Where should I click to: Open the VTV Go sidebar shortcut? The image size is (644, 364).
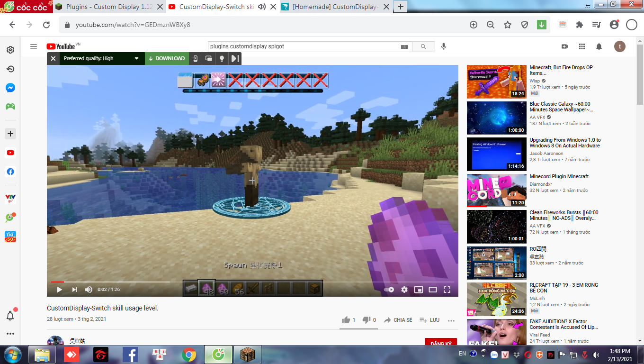coord(10,198)
